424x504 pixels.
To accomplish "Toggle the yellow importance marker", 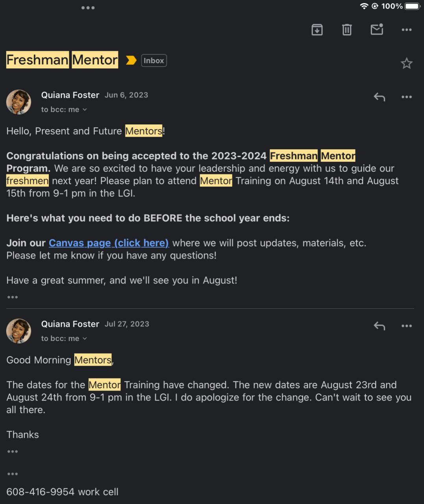I will (x=131, y=60).
